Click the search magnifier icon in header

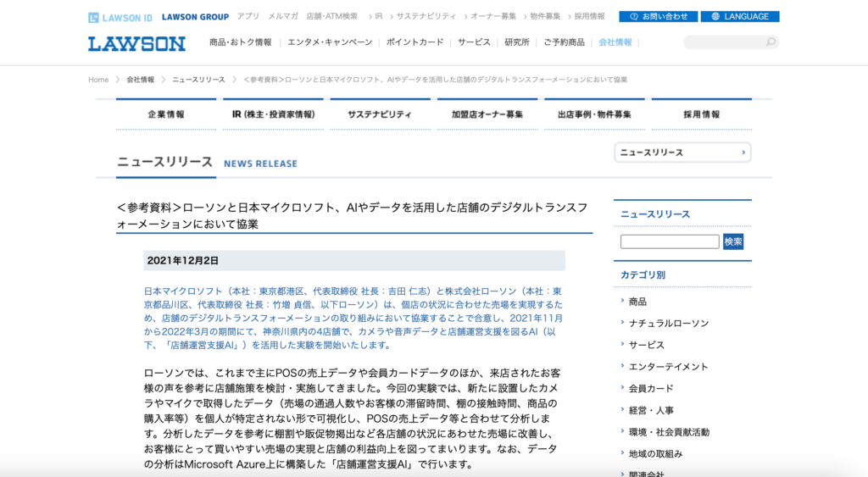pyautogui.click(x=771, y=42)
